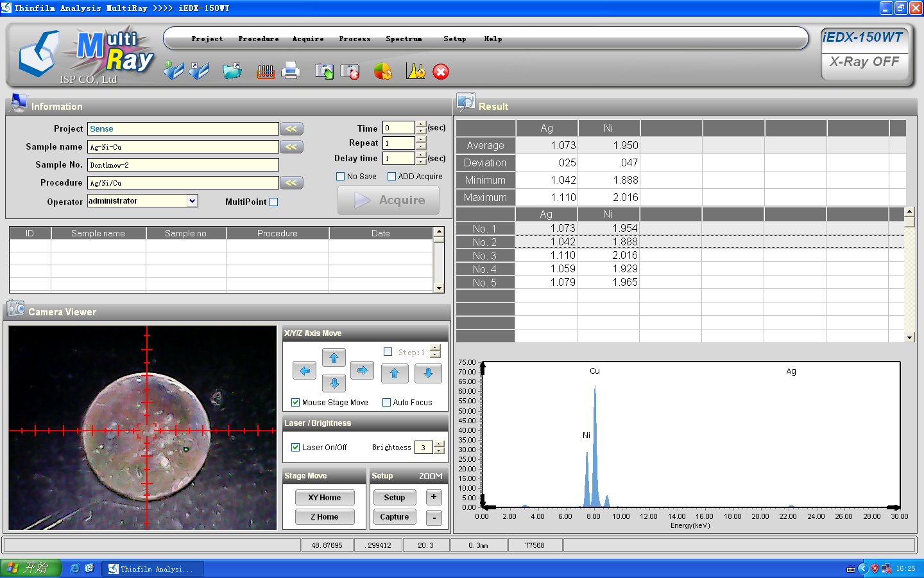The height and width of the screenshot is (578, 924).
Task: Open the Operator dropdown list
Action: [x=192, y=201]
